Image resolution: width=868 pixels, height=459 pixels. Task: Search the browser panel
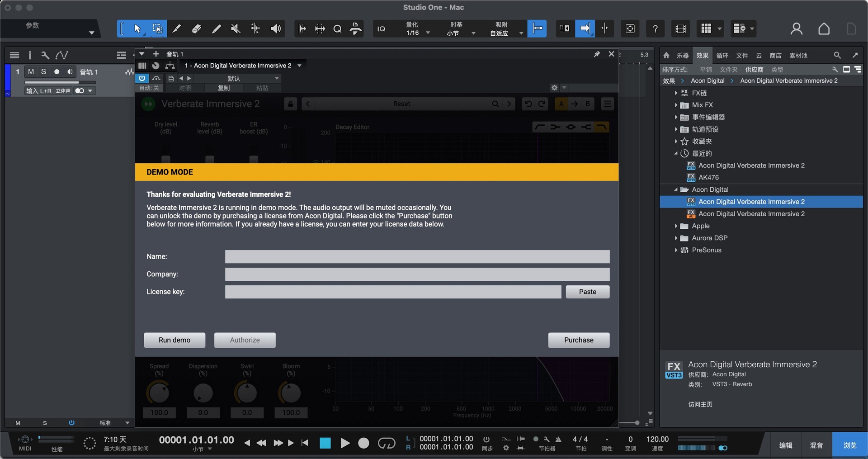coord(837,55)
